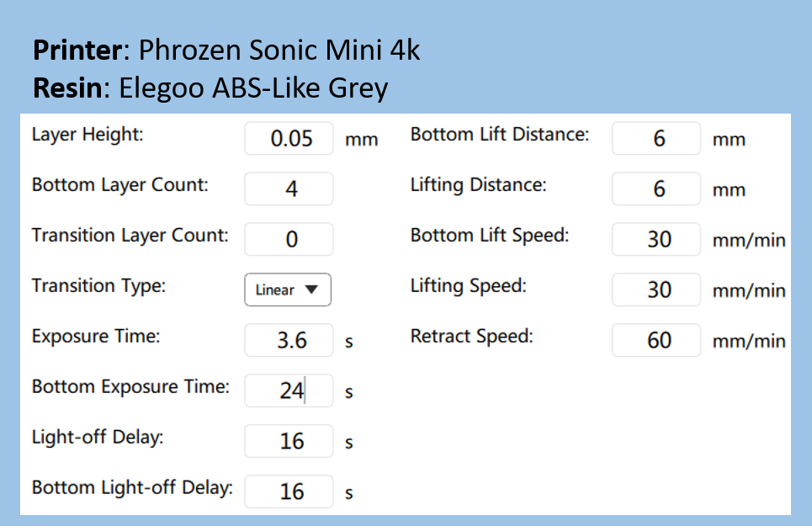The image size is (812, 526).
Task: Focus the Bottom Light-off Delay input
Action: [289, 491]
